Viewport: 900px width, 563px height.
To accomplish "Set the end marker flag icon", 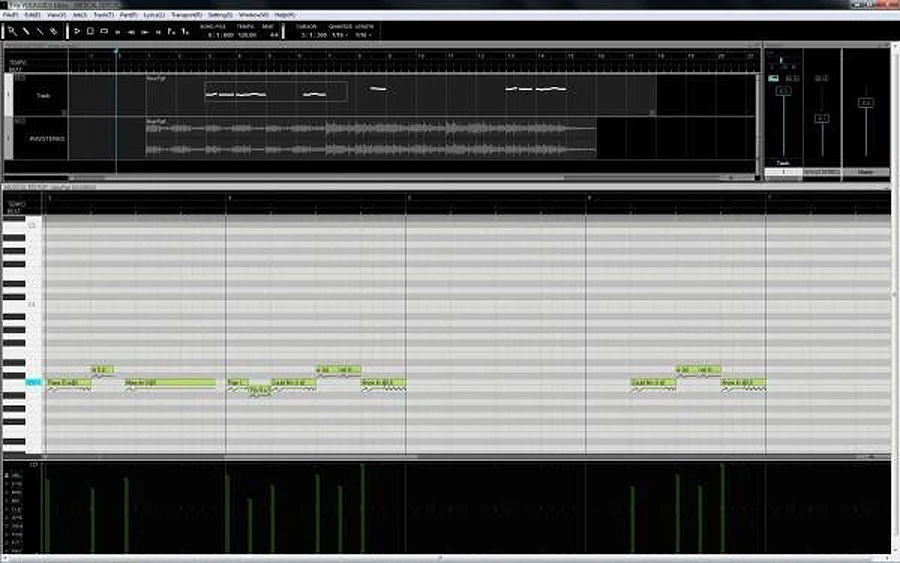I will (x=185, y=32).
